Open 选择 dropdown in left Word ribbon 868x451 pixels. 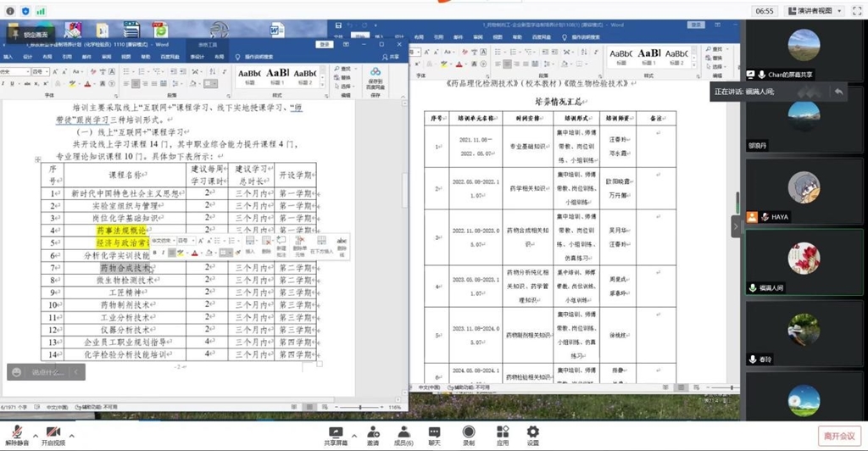point(344,86)
